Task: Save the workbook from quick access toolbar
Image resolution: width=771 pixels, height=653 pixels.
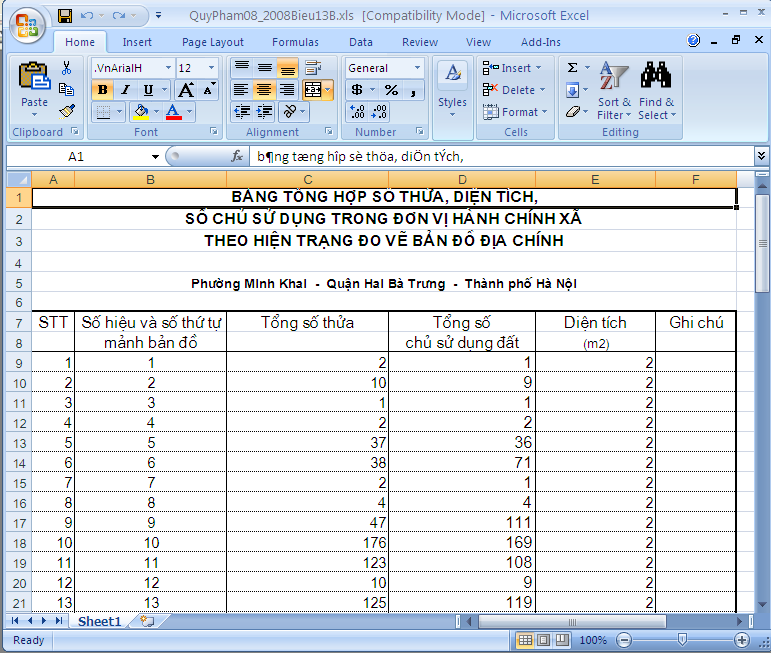Action: (x=65, y=16)
